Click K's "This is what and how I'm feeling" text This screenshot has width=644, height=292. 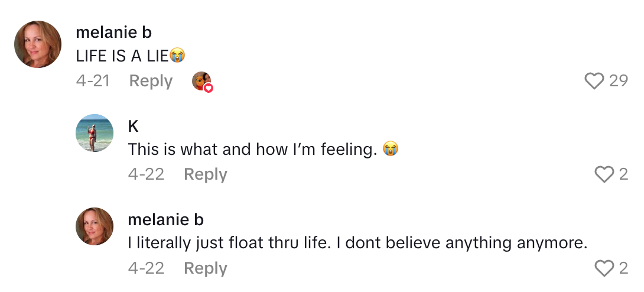[252, 150]
